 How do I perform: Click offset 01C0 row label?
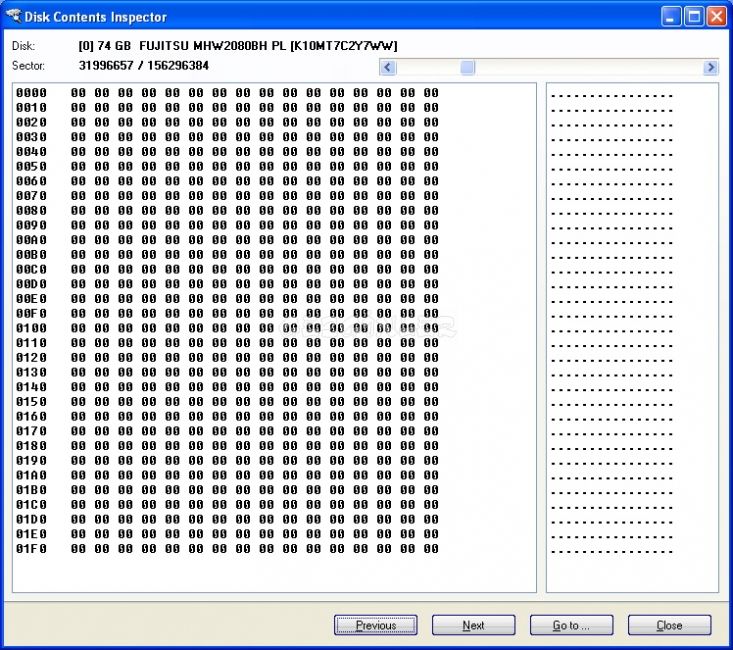[x=31, y=505]
